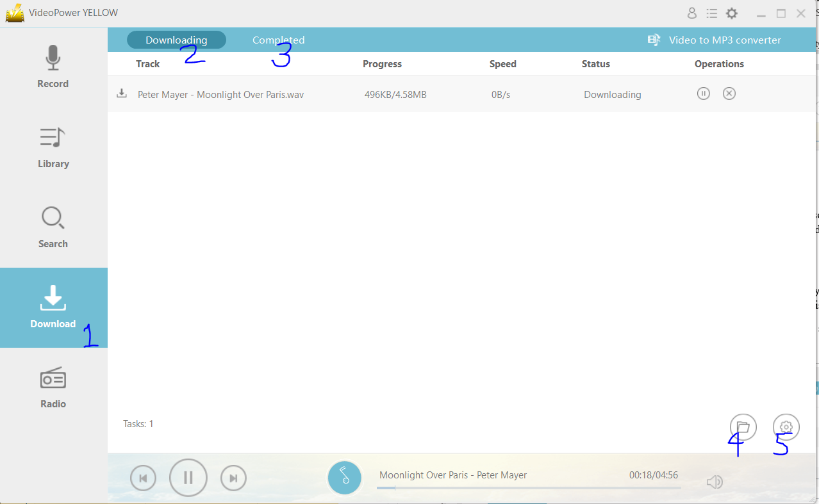This screenshot has height=504, width=819.
Task: Mute audio with the volume icon
Action: 715,482
